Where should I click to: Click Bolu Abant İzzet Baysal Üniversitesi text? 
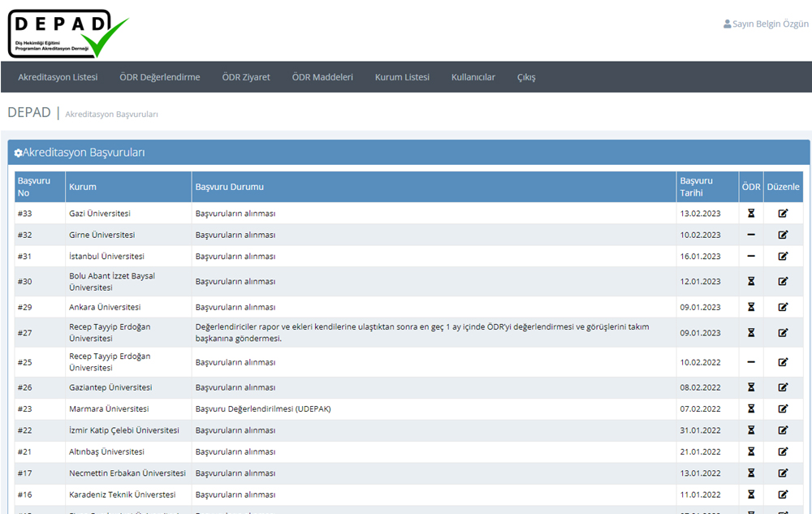[112, 282]
